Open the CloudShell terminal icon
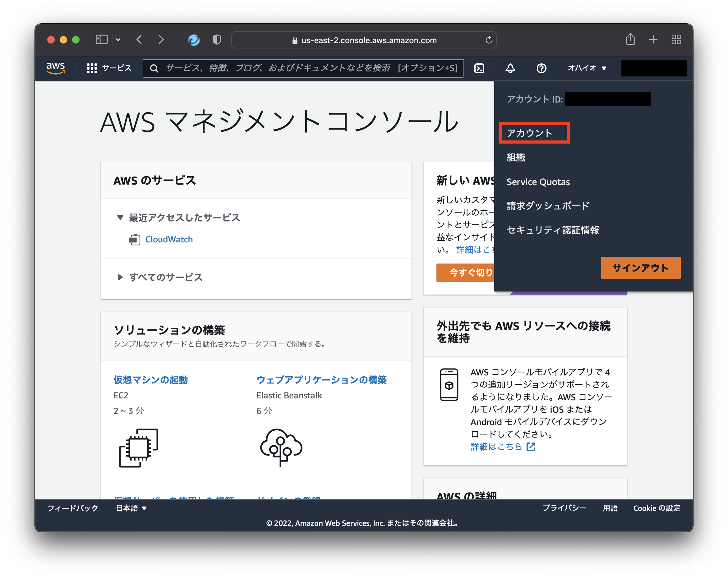 (x=479, y=68)
